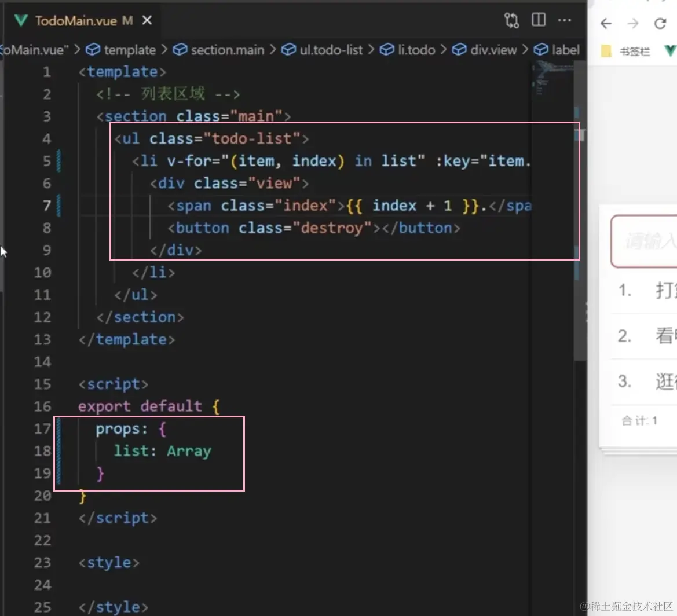Click the 列表区域 comment line
The height and width of the screenshot is (616, 677).
click(168, 94)
